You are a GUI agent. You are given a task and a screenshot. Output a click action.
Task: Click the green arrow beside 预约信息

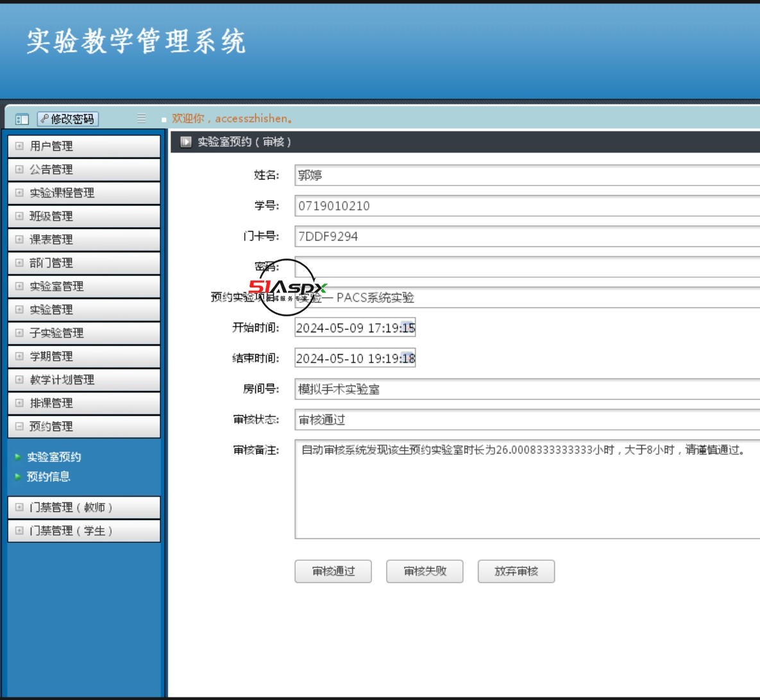18,477
